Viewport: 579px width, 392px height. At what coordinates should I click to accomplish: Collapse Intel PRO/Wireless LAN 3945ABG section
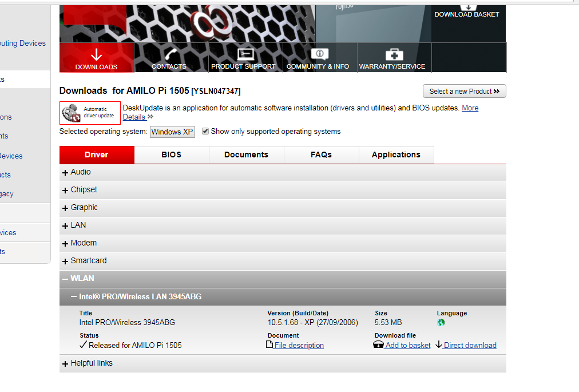[283, 296]
